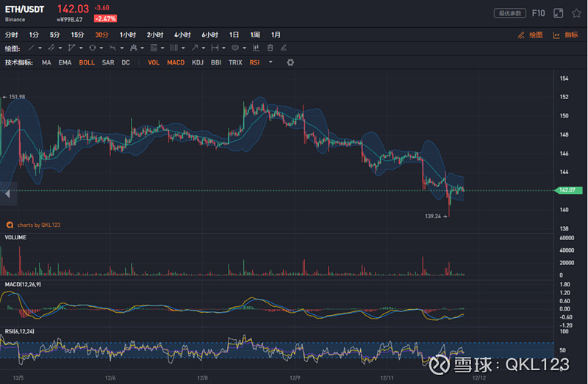The height and width of the screenshot is (384, 588).
Task: Select the line drawing tool
Action: coord(32,48)
